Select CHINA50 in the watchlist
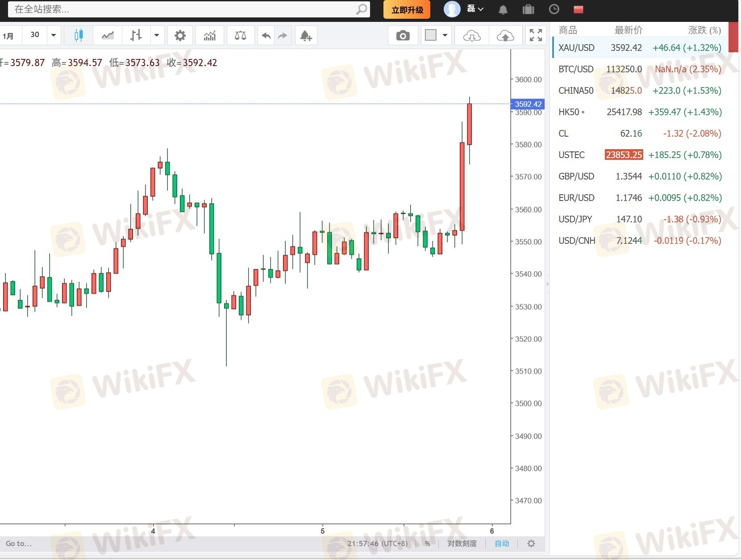 (640, 91)
